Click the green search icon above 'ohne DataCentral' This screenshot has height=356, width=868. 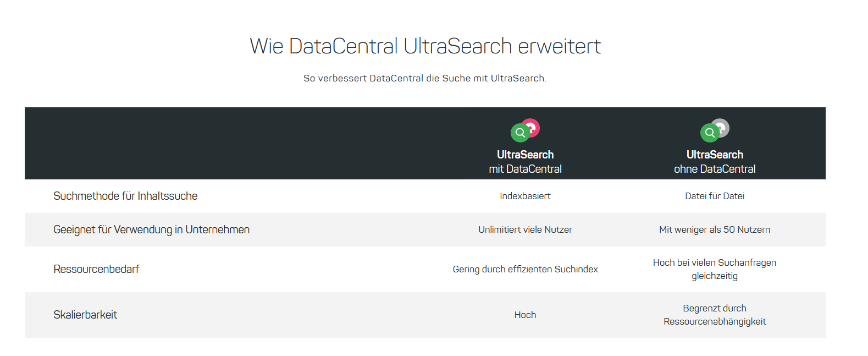710,133
